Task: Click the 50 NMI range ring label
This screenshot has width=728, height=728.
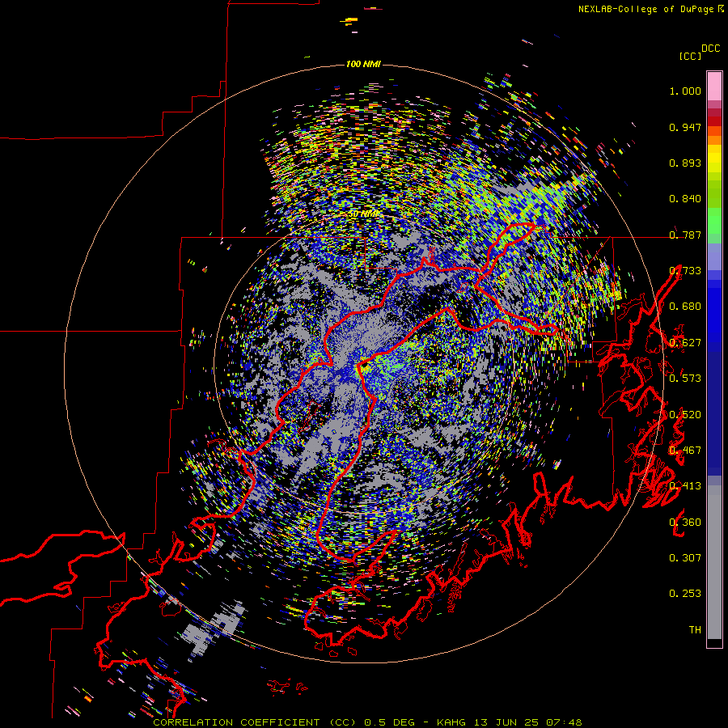Action: coord(363,214)
